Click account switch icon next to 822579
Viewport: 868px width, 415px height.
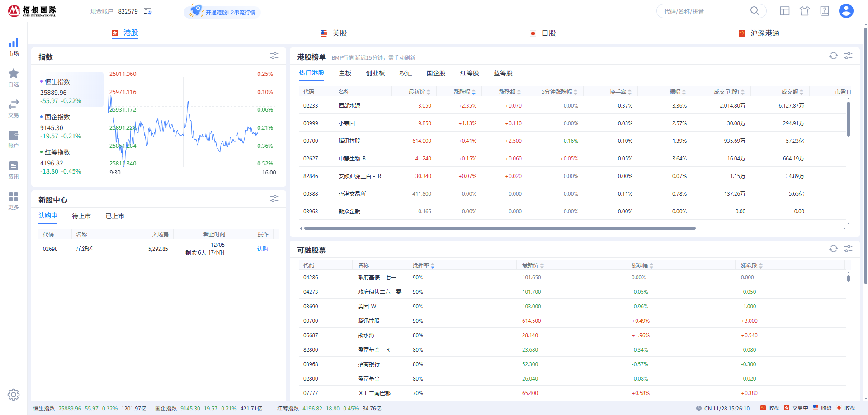click(x=148, y=11)
